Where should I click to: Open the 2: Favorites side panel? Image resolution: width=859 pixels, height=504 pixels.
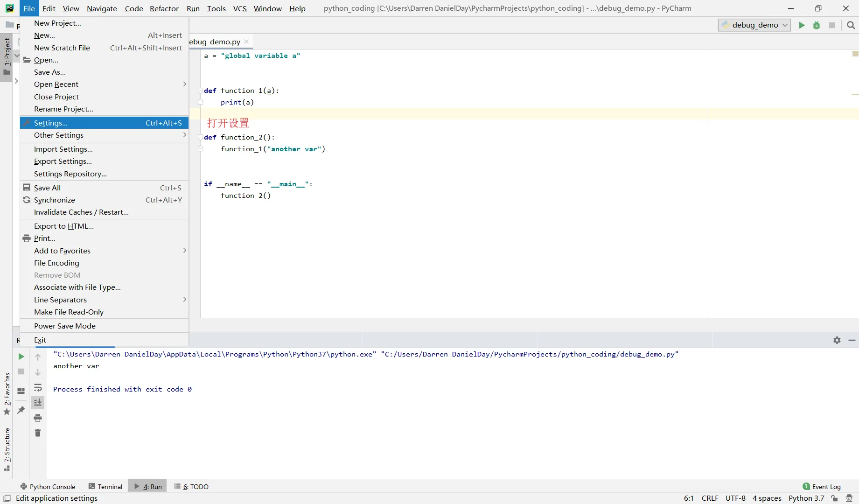(7, 394)
